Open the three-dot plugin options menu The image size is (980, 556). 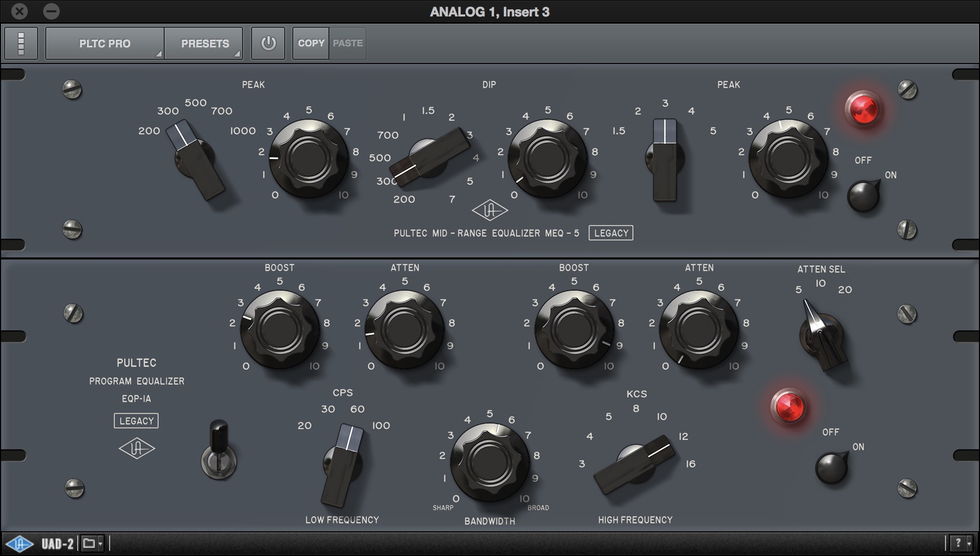[x=21, y=43]
